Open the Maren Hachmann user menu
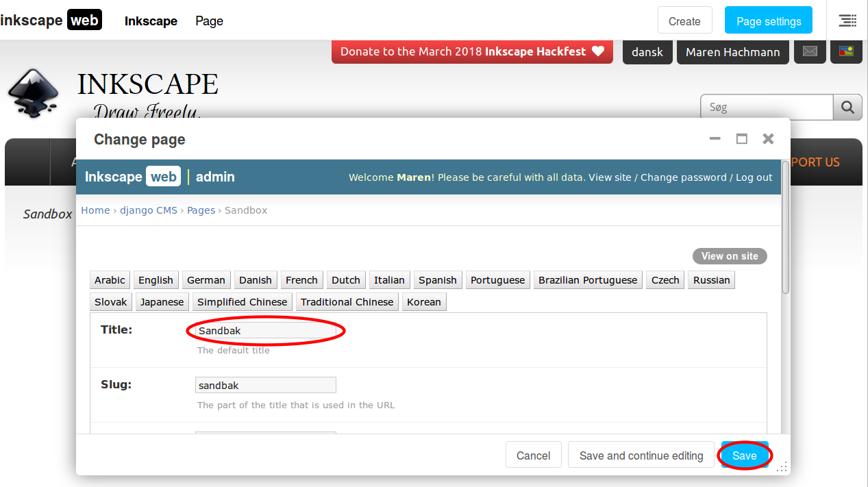868x487 pixels. 732,52
